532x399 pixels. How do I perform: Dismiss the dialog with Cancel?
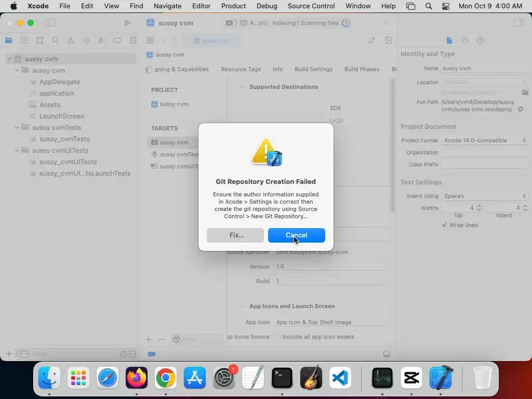pyautogui.click(x=296, y=235)
